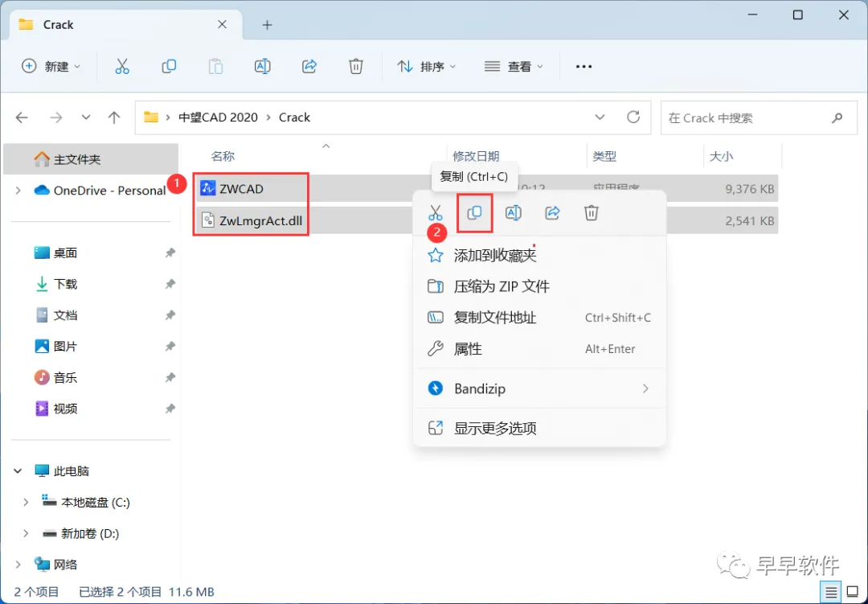
Task: Go up one folder level arrow
Action: point(114,117)
